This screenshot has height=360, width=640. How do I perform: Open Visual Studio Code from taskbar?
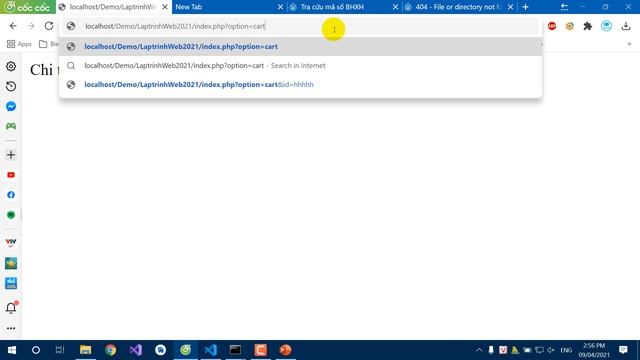(x=211, y=350)
